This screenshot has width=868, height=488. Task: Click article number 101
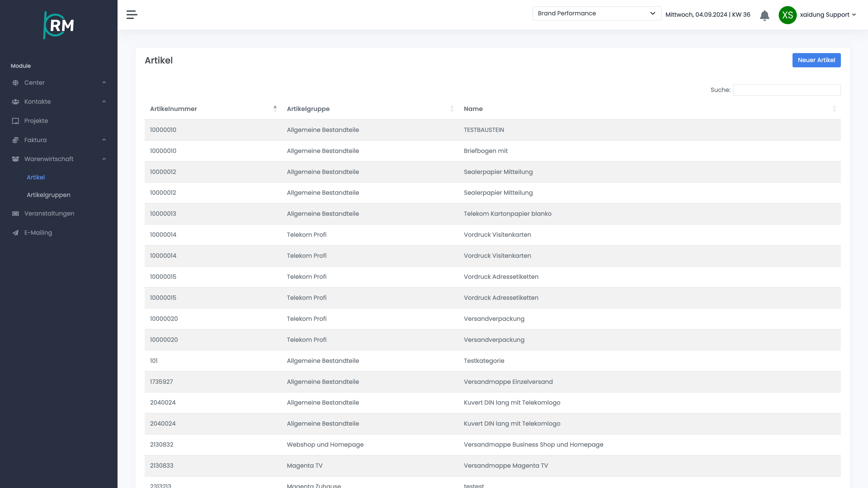click(154, 361)
